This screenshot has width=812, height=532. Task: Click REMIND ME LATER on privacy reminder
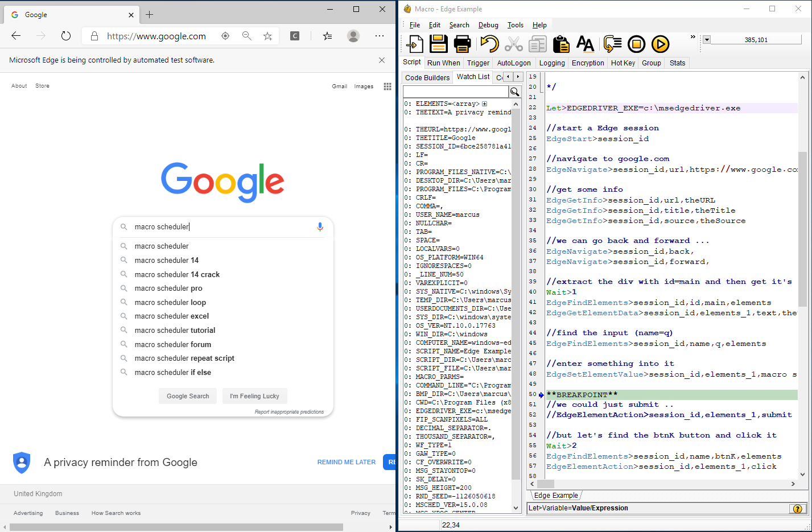[347, 462]
